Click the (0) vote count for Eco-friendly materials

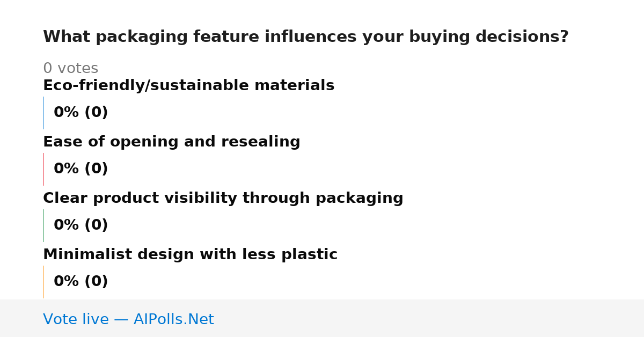96,113
